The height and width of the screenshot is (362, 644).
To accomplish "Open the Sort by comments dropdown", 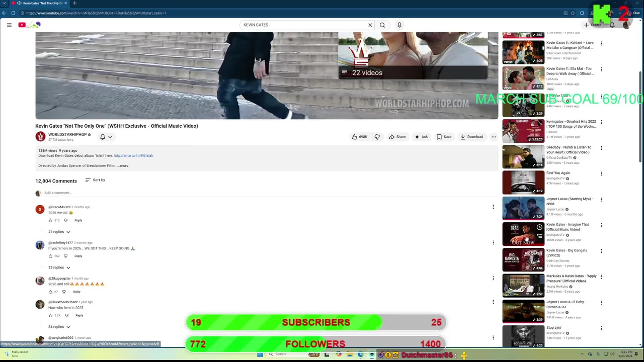I will click(95, 180).
